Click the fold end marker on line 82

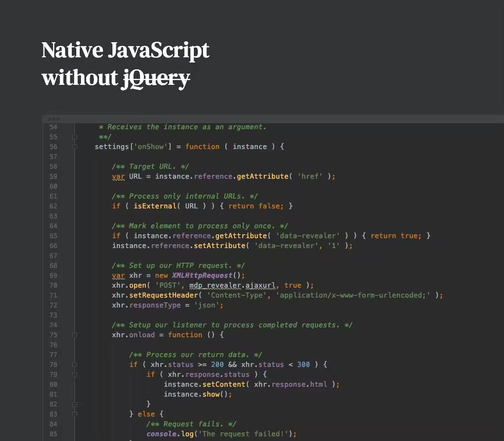75,404
